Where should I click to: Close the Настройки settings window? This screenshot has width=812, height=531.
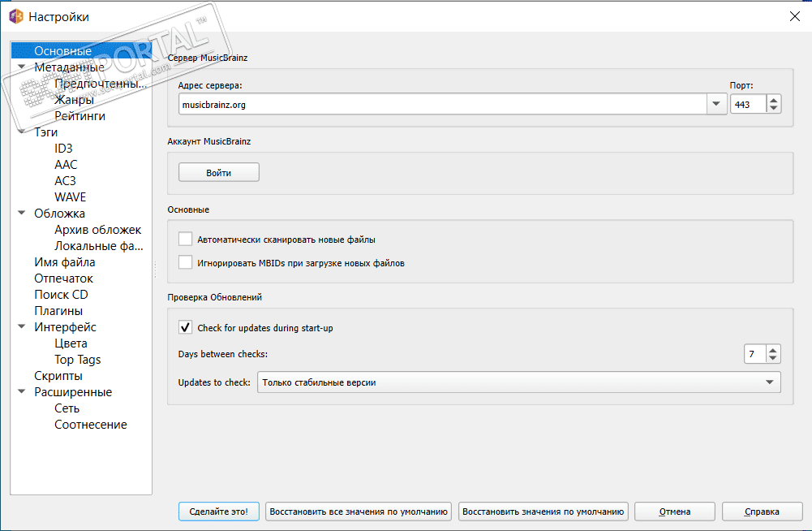(x=793, y=16)
